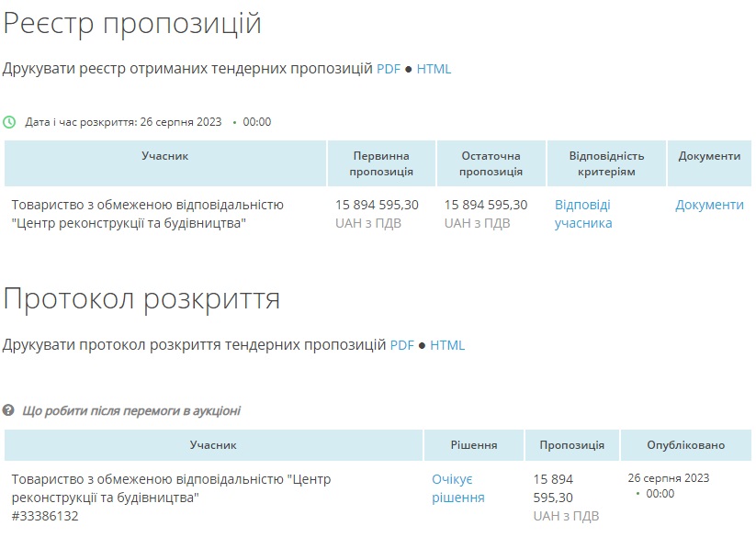Select the 'Реєстр пропозицій' heading
This screenshot has width=756, height=537.
pos(131,23)
